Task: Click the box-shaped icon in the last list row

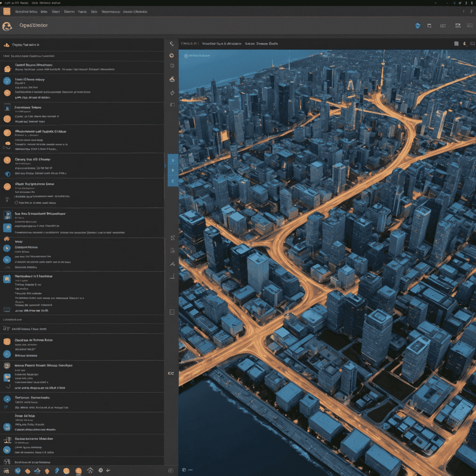Action: coord(7,462)
